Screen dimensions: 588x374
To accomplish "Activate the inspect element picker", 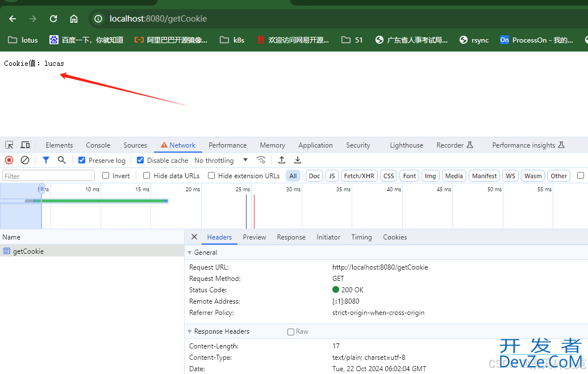I will [9, 145].
